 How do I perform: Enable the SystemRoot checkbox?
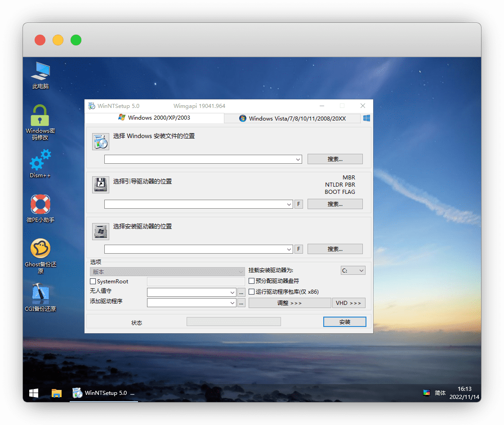coord(93,282)
